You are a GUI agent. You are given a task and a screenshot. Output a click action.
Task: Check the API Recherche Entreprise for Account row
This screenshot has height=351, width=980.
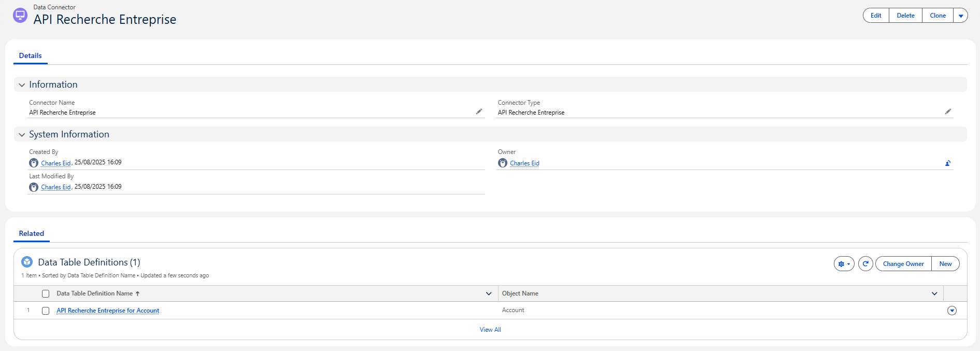pyautogui.click(x=46, y=311)
